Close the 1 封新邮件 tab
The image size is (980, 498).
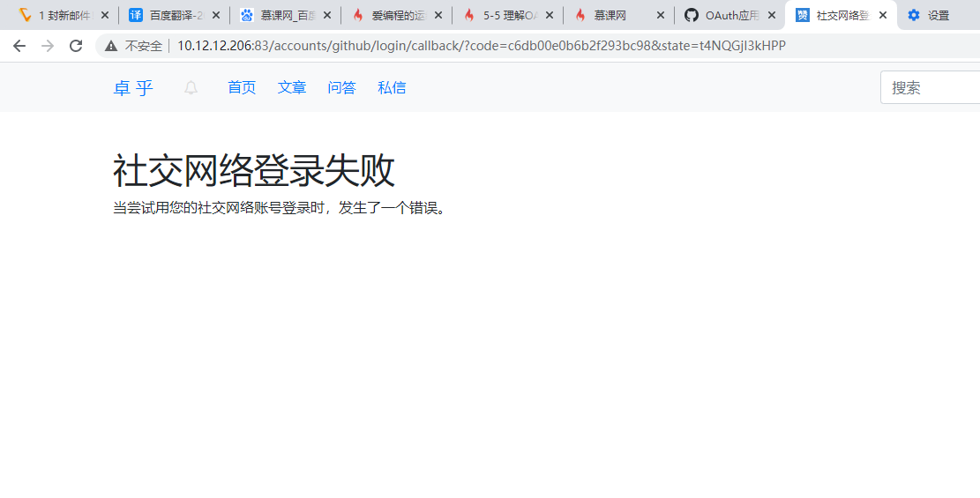tap(104, 15)
